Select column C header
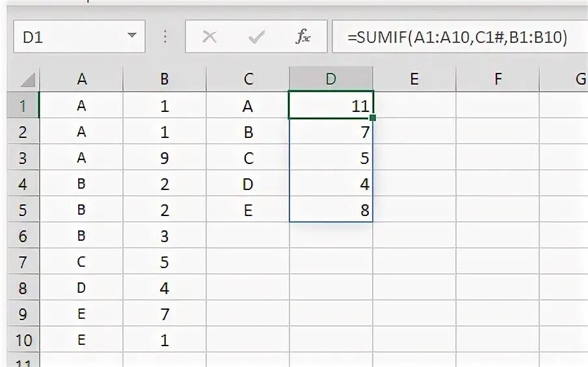 click(248, 79)
